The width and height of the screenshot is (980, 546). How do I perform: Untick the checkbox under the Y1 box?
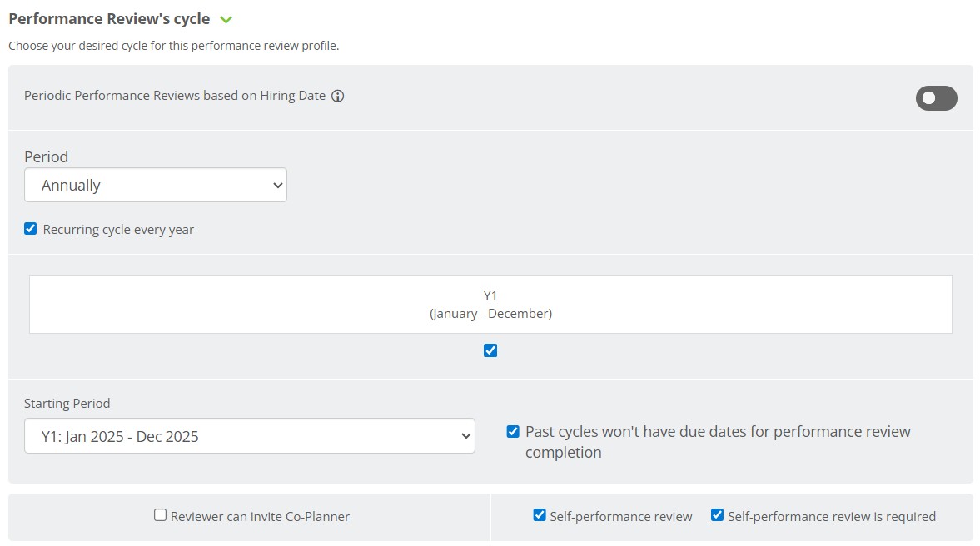click(490, 350)
